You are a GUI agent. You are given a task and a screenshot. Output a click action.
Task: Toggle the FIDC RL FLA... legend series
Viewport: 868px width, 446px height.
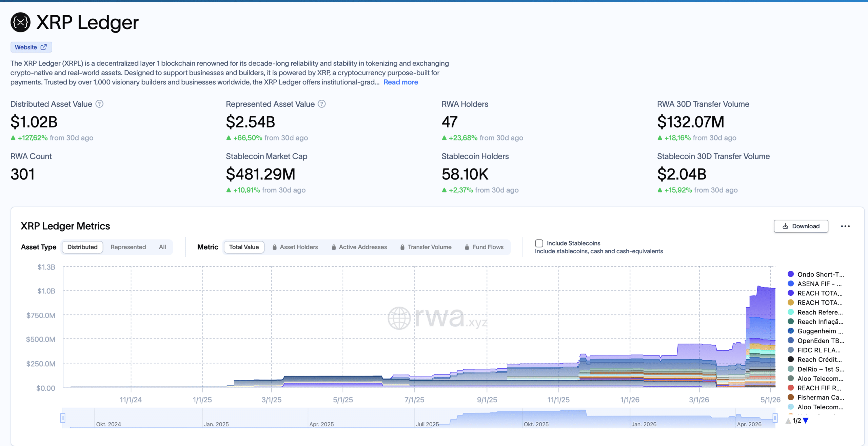coord(814,350)
